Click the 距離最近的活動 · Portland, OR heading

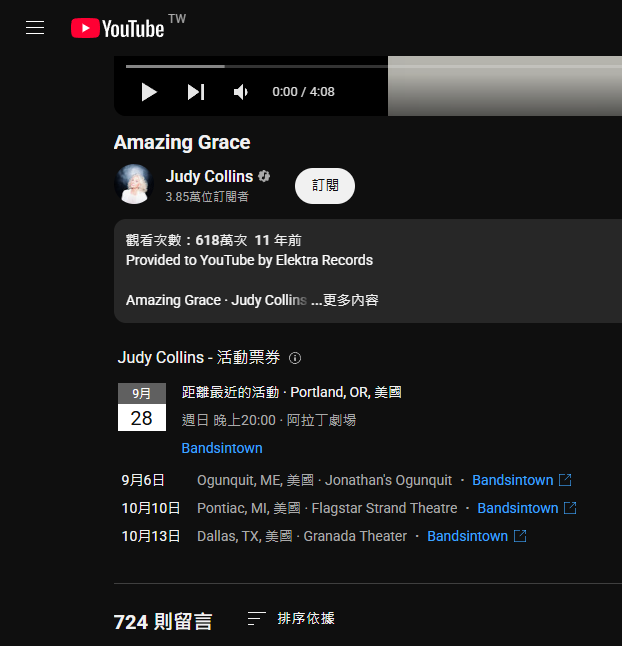click(292, 392)
